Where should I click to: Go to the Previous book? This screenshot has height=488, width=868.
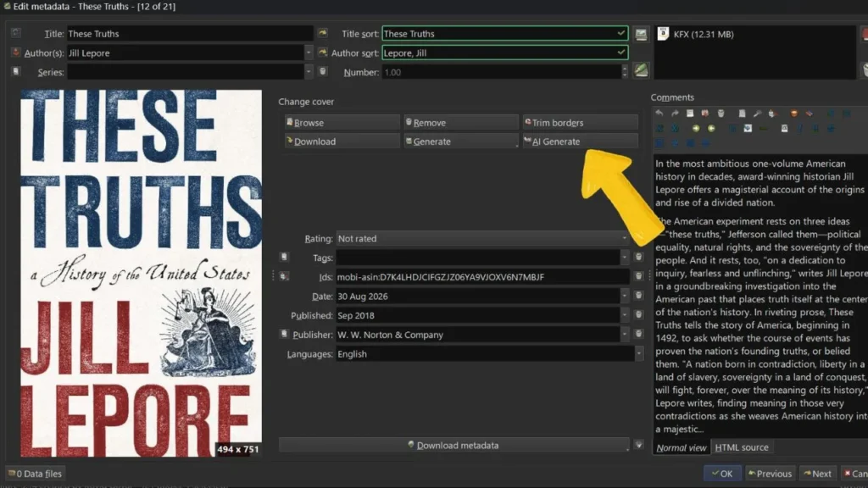point(770,473)
